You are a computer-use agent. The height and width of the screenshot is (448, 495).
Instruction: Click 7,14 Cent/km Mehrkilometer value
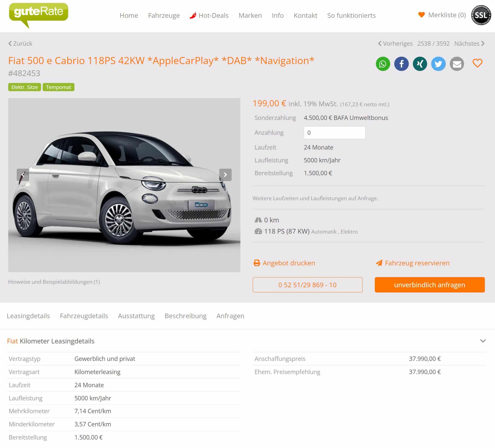(x=93, y=411)
